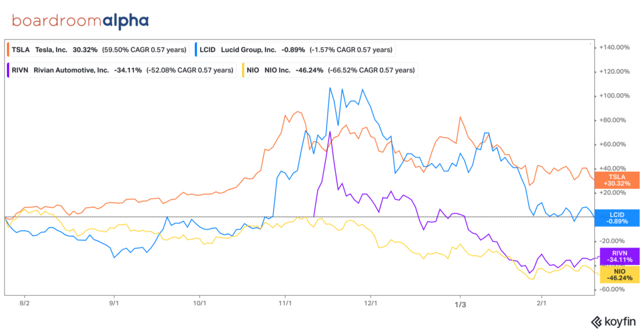Click the 8/2 date label
Image resolution: width=644 pixels, height=333 pixels.
click(x=25, y=303)
